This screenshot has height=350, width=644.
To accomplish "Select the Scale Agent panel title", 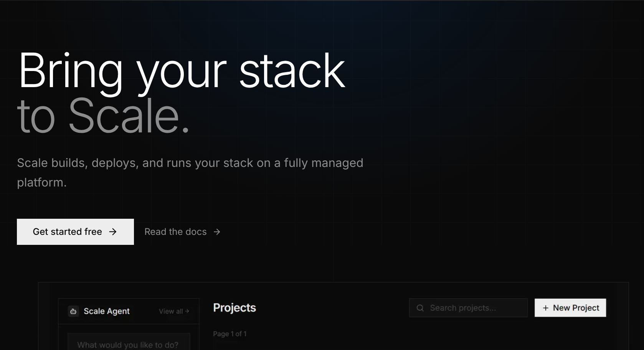I will (107, 311).
